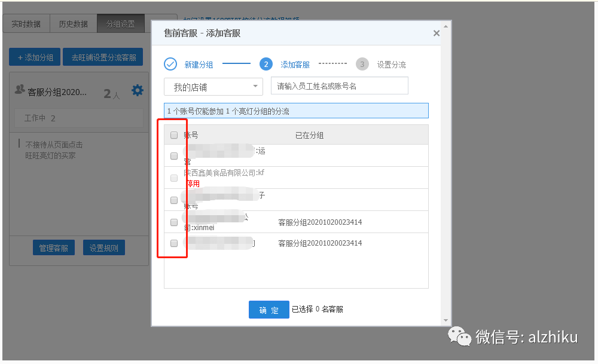Click 客服分组20201020023414 in the xinmei row
Viewport: 598px width, 364px height.
(320, 222)
